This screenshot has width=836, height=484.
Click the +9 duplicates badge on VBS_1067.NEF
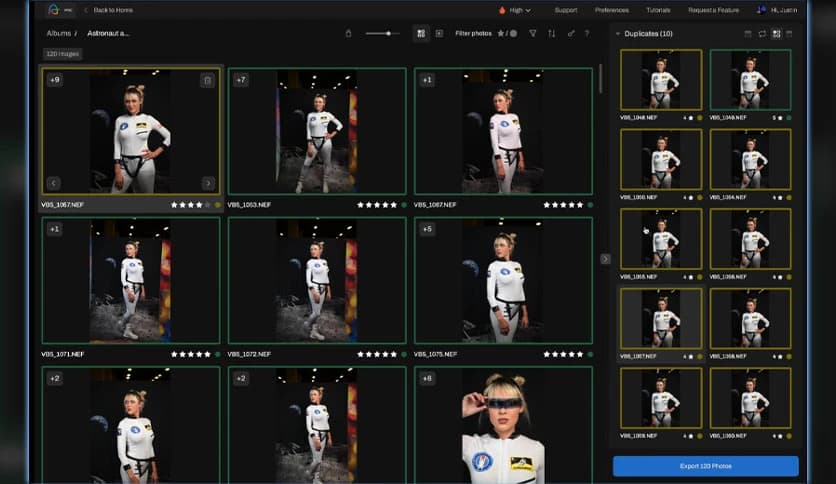pos(55,80)
